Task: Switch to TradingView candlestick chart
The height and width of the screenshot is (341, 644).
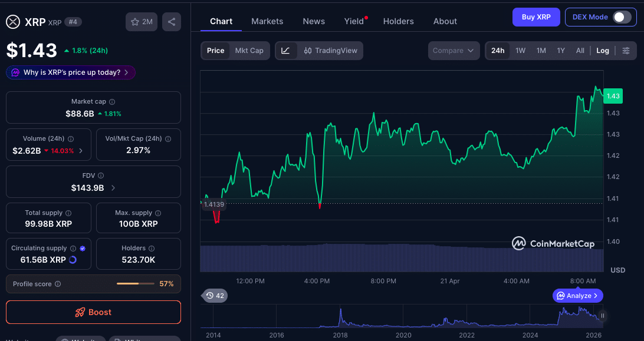Action: [331, 51]
